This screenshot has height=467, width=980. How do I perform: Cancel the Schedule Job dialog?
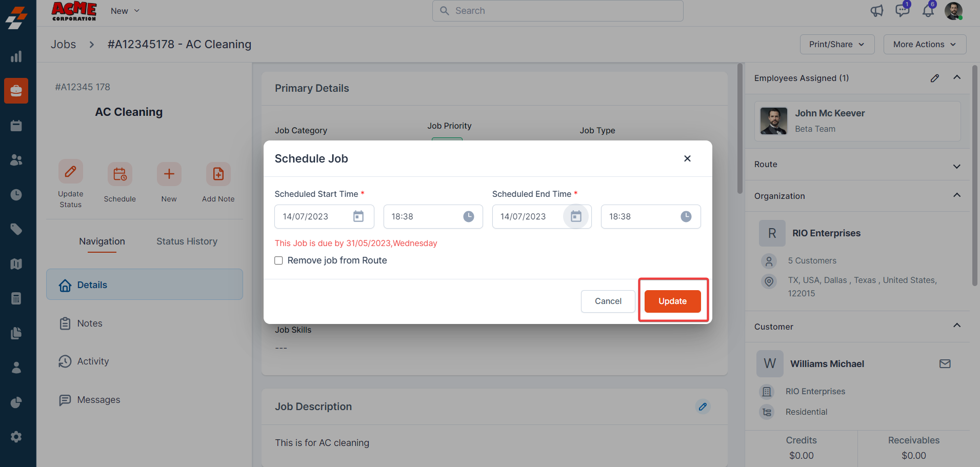(608, 301)
